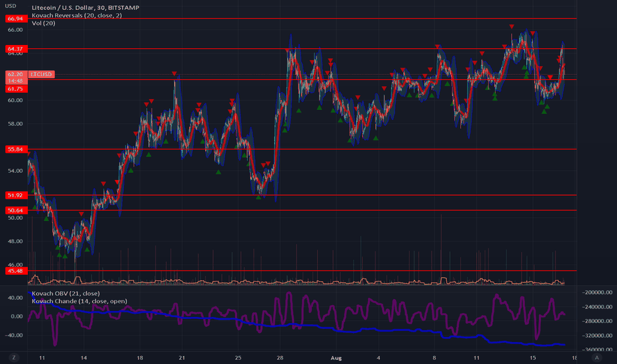This screenshot has width=617, height=364.
Task: Click the Aug month label on time axis
Action: click(336, 357)
